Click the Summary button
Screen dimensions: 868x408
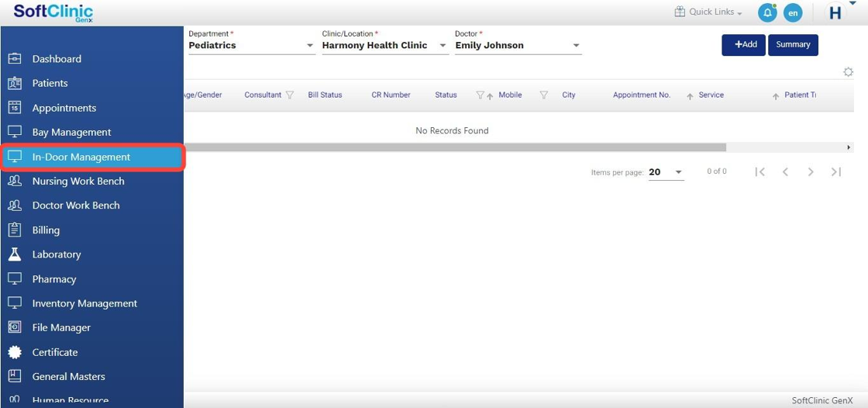coord(793,45)
